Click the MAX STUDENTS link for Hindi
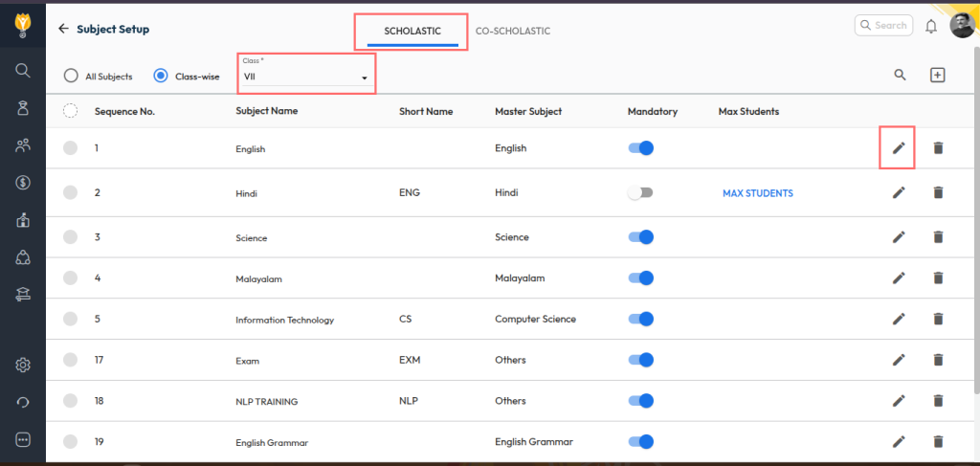Screen dimensions: 980x466 click(757, 193)
